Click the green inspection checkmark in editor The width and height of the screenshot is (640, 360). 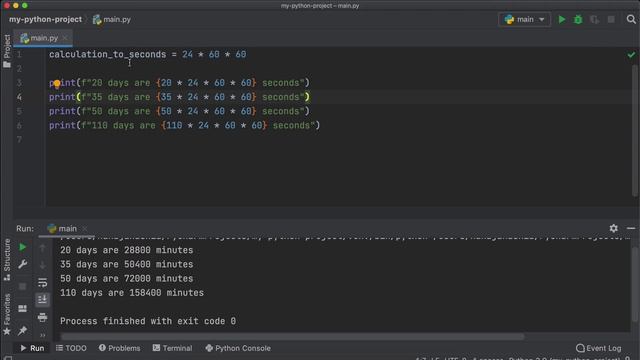point(631,55)
